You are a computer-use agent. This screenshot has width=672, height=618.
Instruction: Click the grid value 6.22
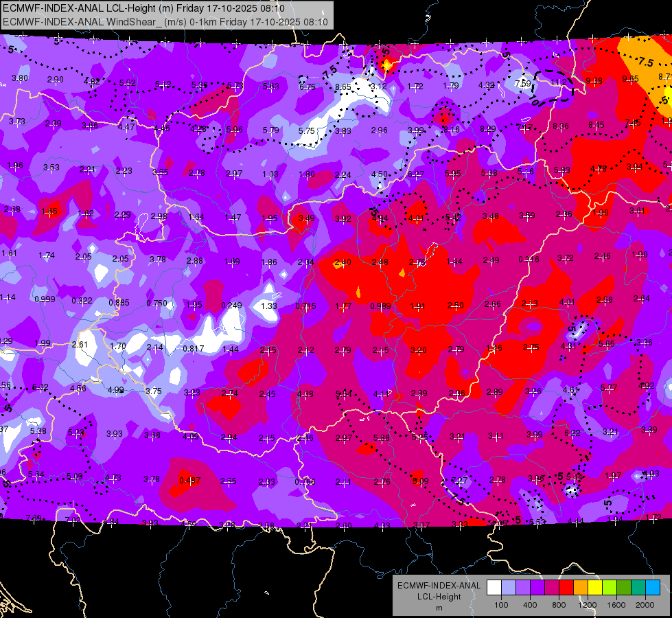pyautogui.click(x=572, y=433)
